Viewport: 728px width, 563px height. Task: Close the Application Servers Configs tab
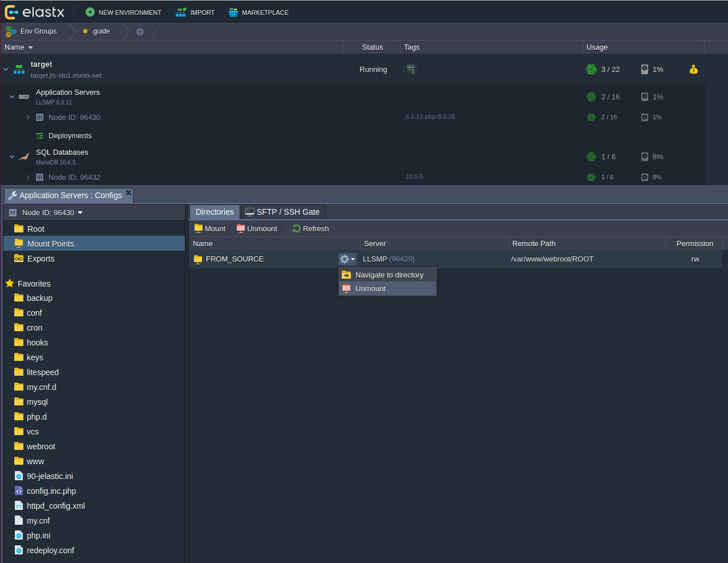coord(129,194)
